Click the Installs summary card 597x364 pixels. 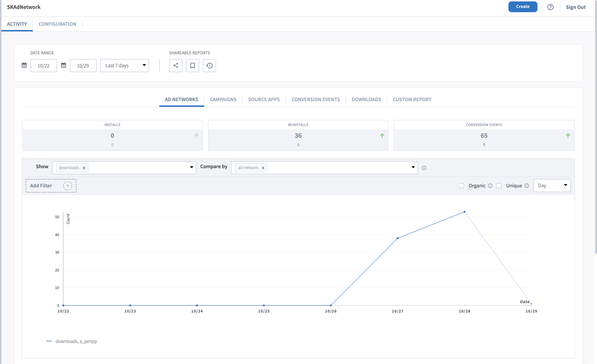pos(112,135)
